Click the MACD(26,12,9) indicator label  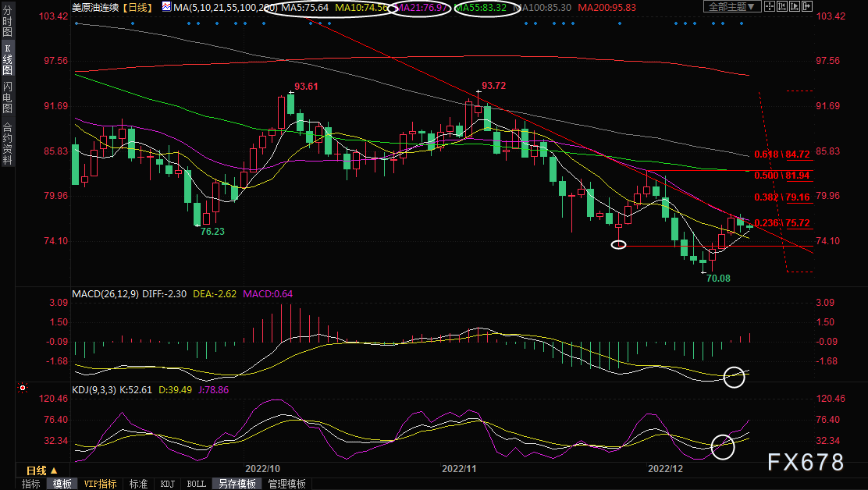(x=105, y=293)
